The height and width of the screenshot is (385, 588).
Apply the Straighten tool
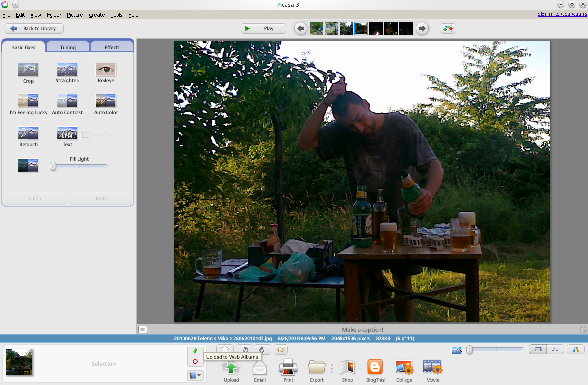click(67, 70)
